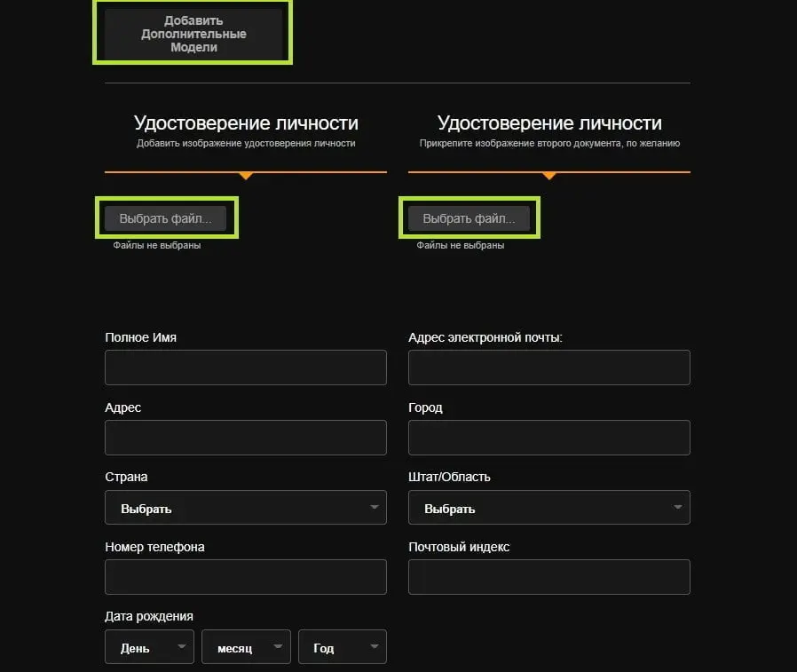Screen dimensions: 797x672
Task: Click the 'Добавить Дополнительные Модели' button
Action: 193,34
